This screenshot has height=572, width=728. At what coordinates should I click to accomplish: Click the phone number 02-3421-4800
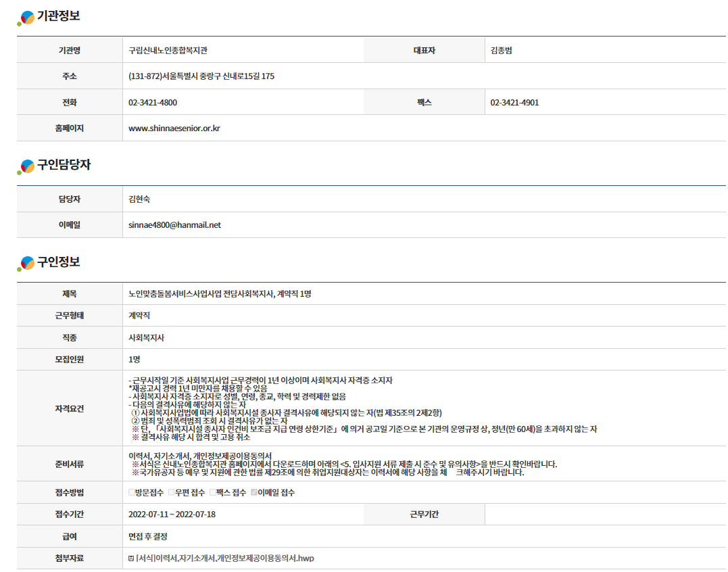click(153, 103)
